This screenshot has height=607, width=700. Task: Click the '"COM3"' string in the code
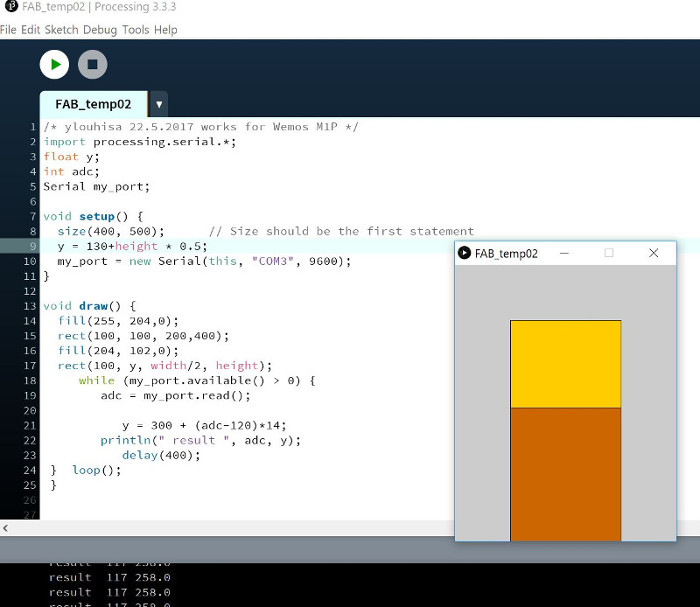[x=273, y=261]
